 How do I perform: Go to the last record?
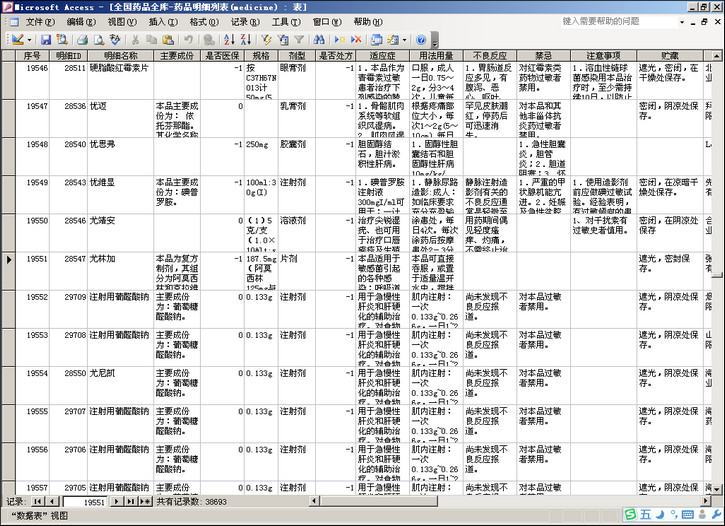click(131, 501)
